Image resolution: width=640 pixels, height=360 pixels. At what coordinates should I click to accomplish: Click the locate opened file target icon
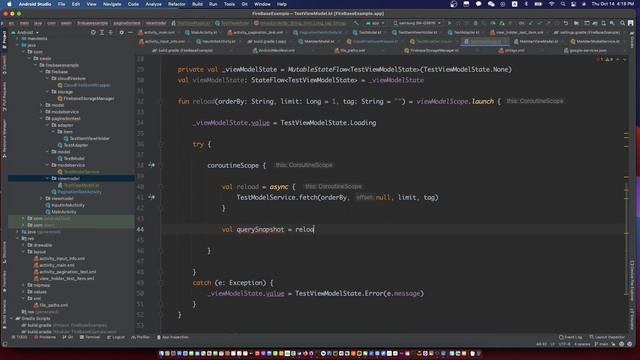coord(93,32)
